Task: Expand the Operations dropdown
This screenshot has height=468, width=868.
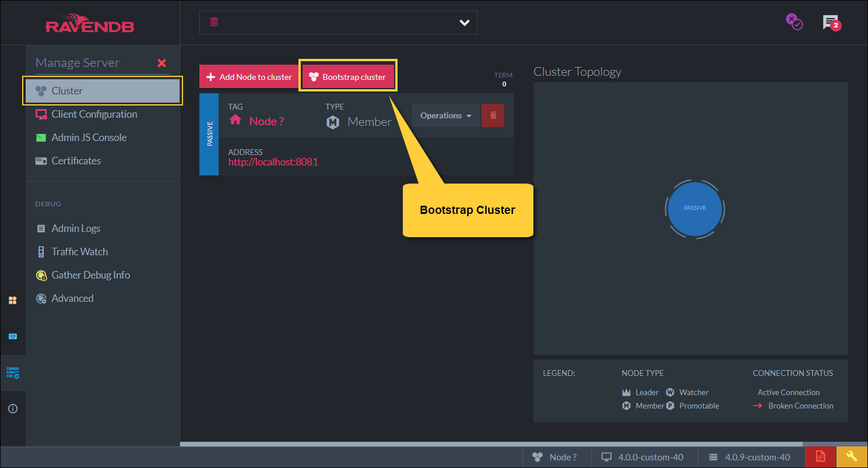Action: tap(445, 115)
